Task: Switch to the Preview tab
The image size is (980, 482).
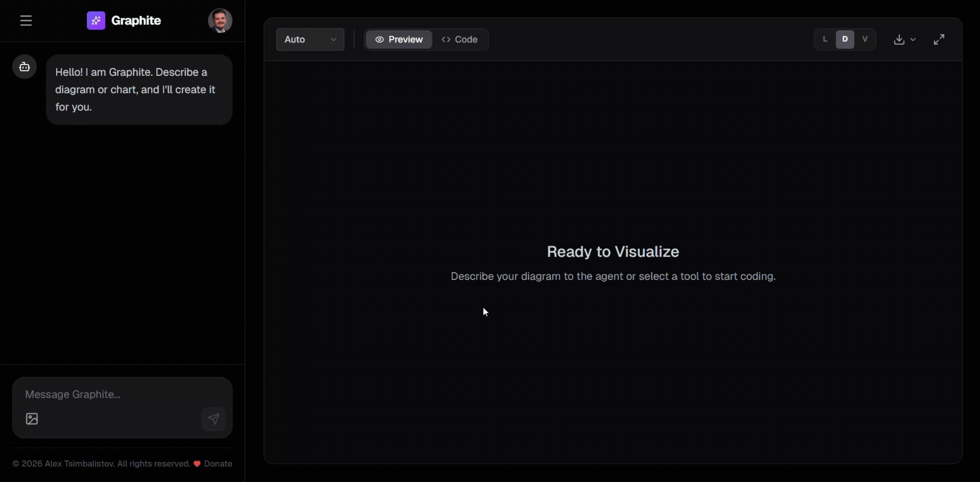Action: click(399, 39)
